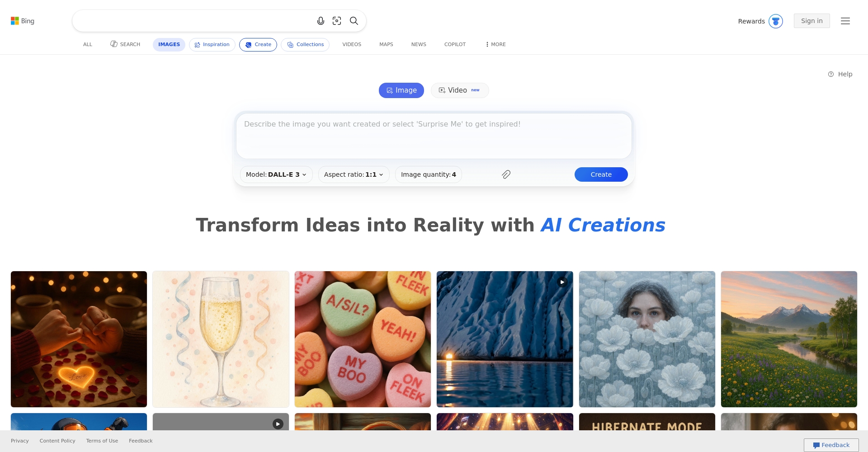
Task: Click the Sign in button
Action: click(x=811, y=21)
